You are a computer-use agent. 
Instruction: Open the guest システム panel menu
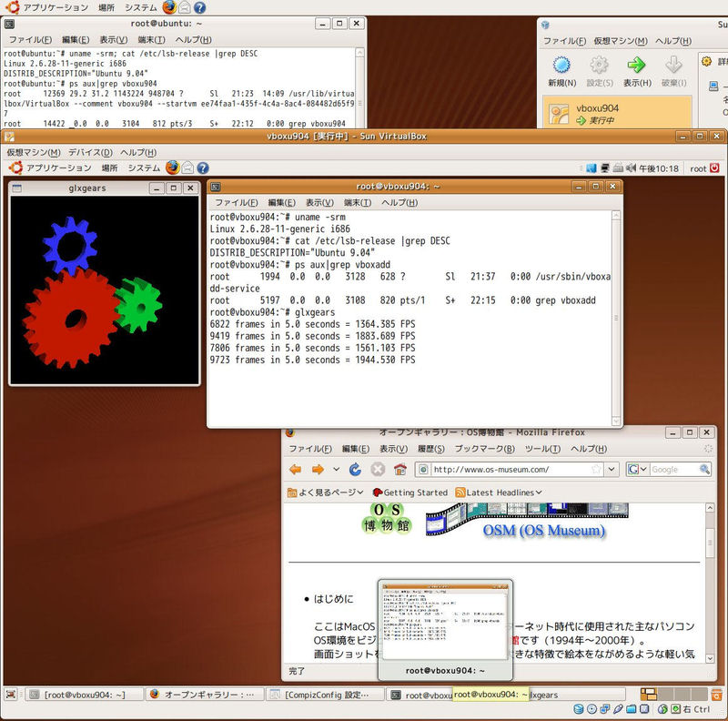tap(144, 168)
